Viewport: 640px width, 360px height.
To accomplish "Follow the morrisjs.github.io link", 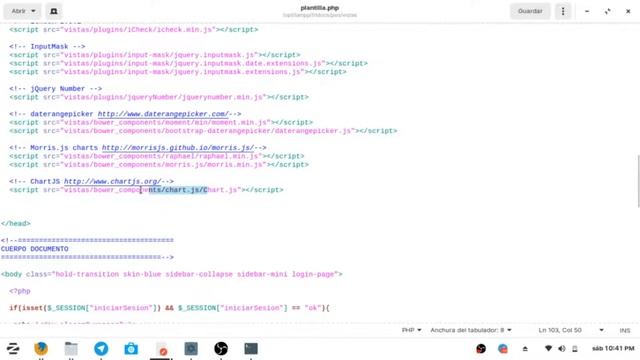I will tap(178, 147).
